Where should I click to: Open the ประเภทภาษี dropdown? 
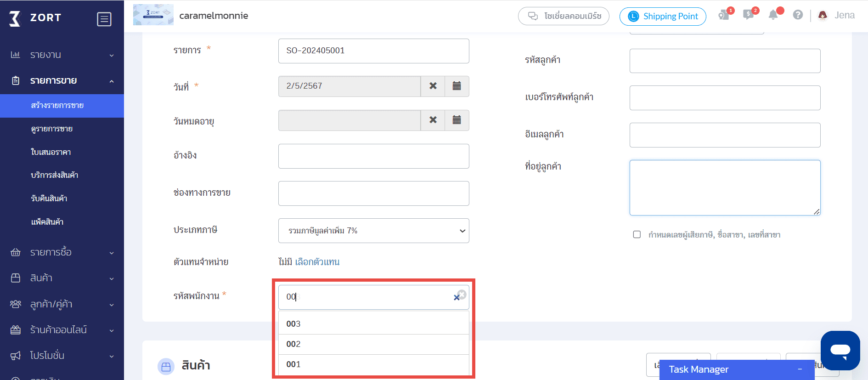point(374,231)
